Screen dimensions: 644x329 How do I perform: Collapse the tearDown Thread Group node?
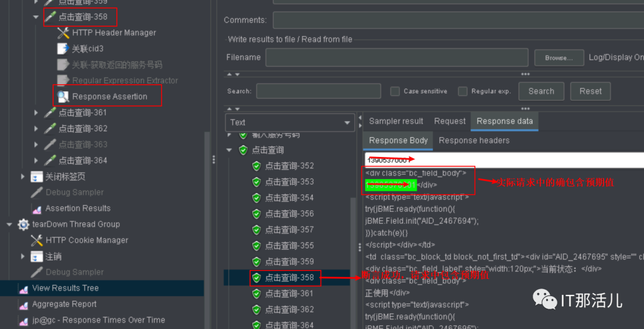coord(10,225)
